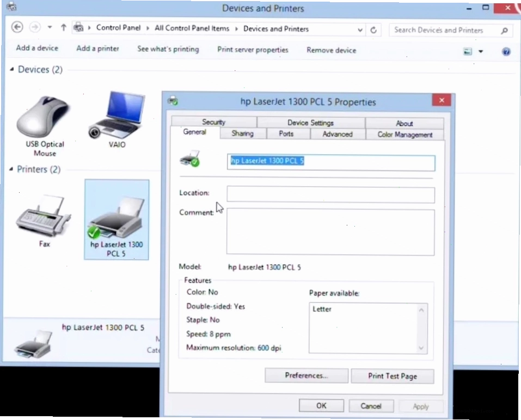Switch to the Sharing tab
Screen dimensions: 521x420
[x=243, y=133]
